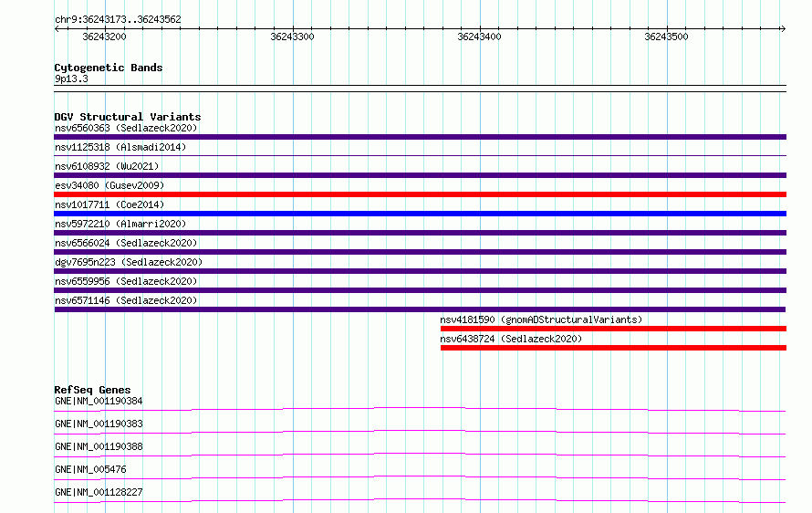
Task: Select the purple bar under nsv6108932
Action: point(420,175)
